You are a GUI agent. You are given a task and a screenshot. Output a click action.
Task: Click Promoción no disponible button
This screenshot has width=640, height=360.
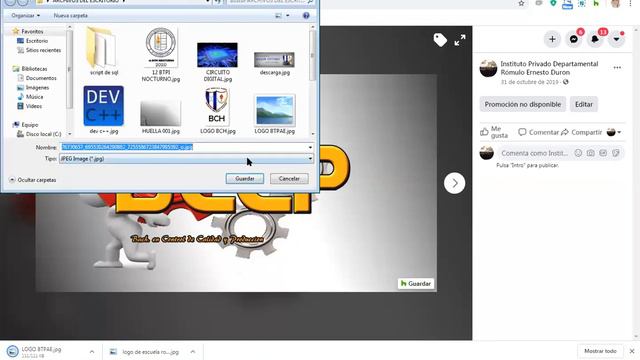click(x=522, y=104)
